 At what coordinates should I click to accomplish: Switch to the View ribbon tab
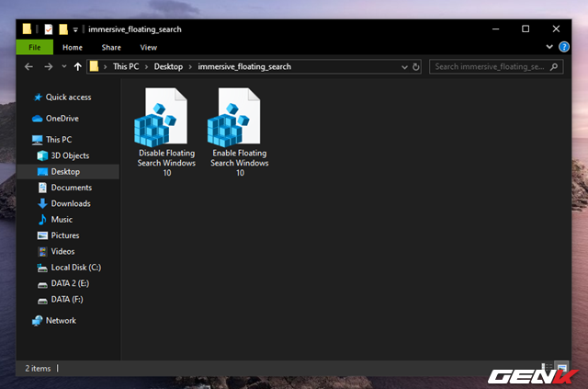coord(149,47)
